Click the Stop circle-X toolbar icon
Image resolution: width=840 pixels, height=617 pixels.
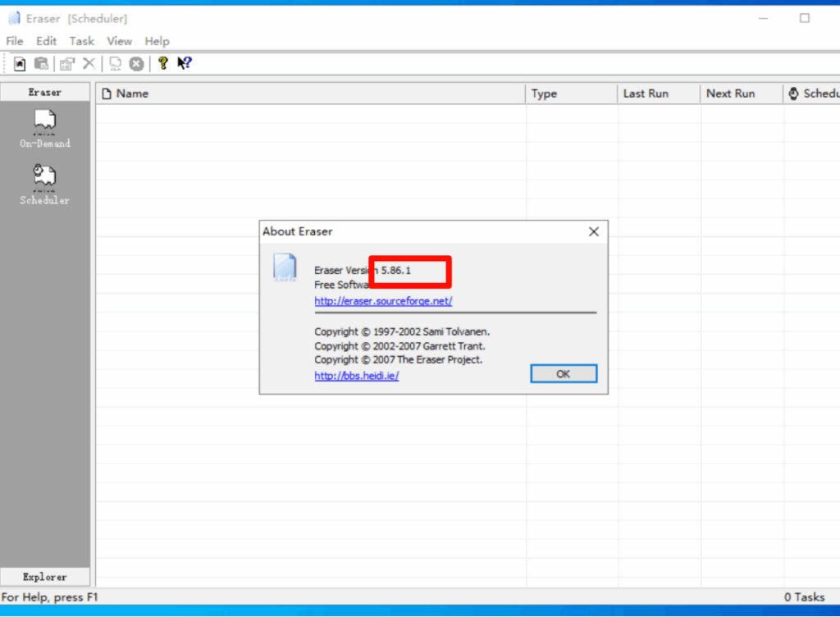(136, 63)
